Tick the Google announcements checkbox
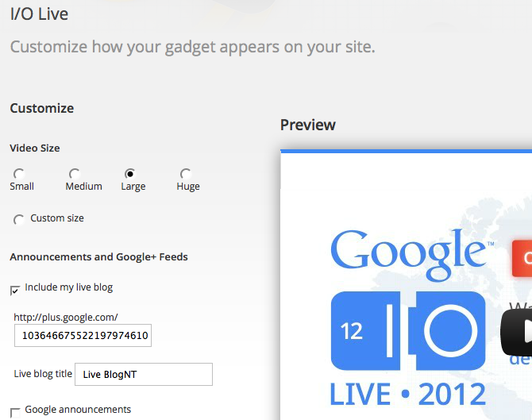Viewport: 532px width, 420px height. 15,411
